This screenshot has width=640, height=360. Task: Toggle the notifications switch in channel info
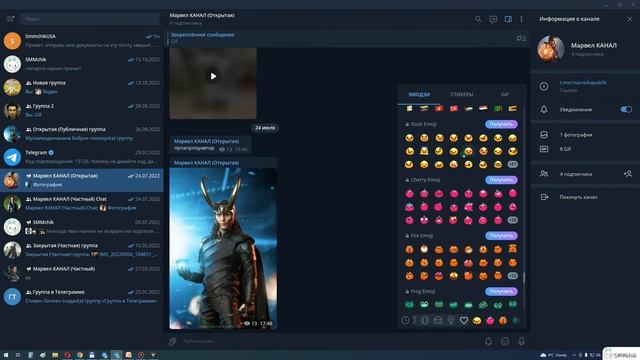pos(626,109)
